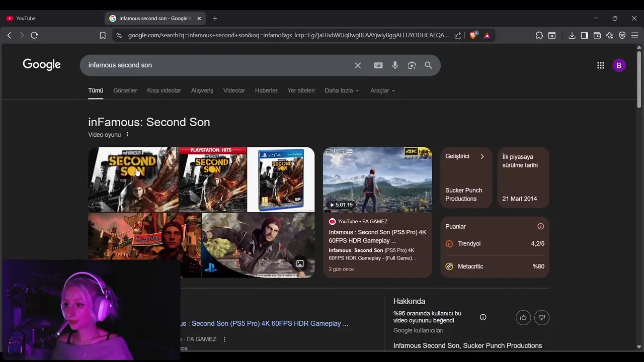Image resolution: width=644 pixels, height=362 pixels.
Task: Toggle the browser sidebar panel icon
Action: (x=584, y=35)
